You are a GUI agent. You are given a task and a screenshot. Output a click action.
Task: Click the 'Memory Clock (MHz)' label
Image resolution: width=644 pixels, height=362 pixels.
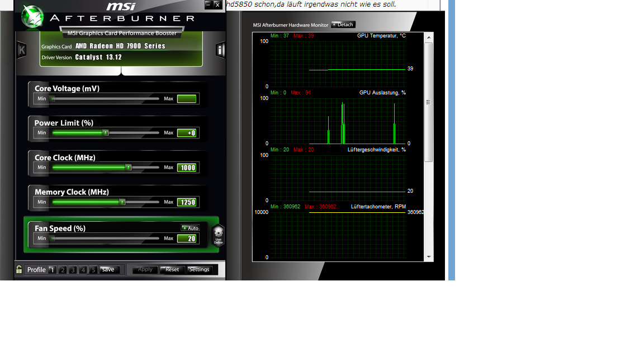pos(72,192)
